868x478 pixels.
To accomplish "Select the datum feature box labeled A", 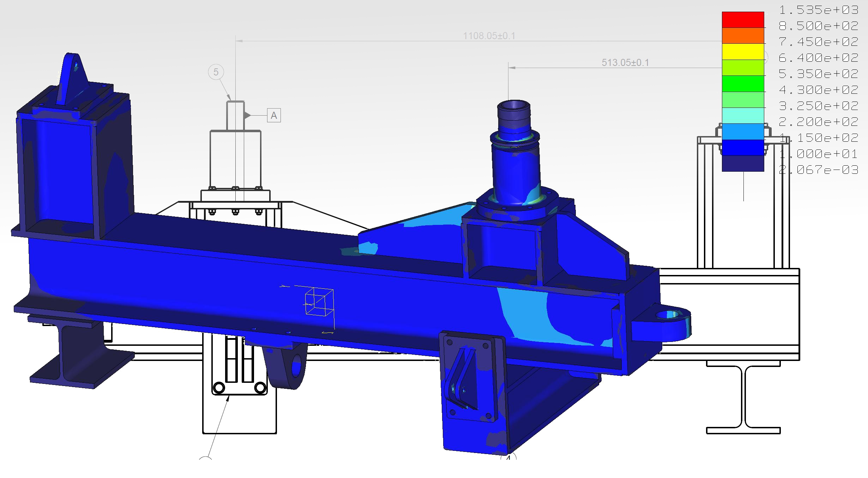I will pyautogui.click(x=274, y=116).
